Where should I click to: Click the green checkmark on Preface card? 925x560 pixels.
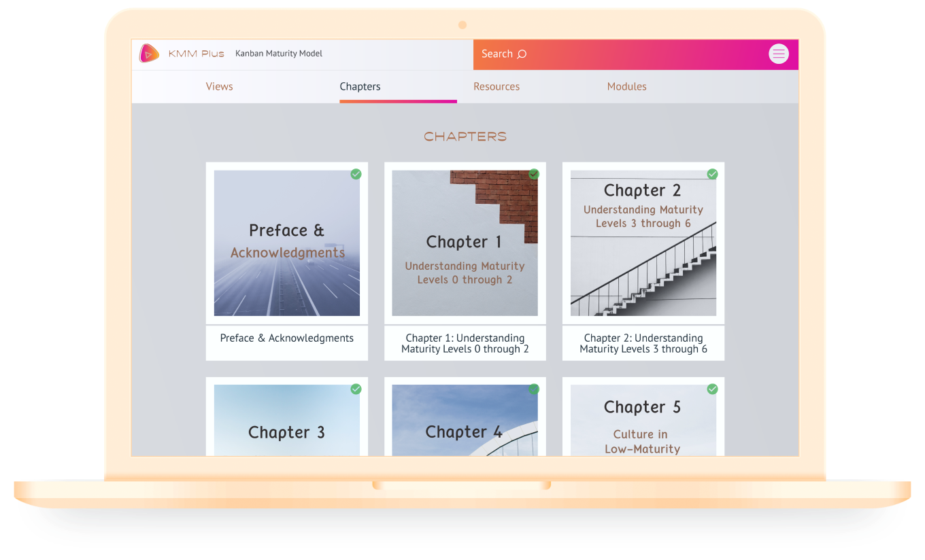(356, 174)
